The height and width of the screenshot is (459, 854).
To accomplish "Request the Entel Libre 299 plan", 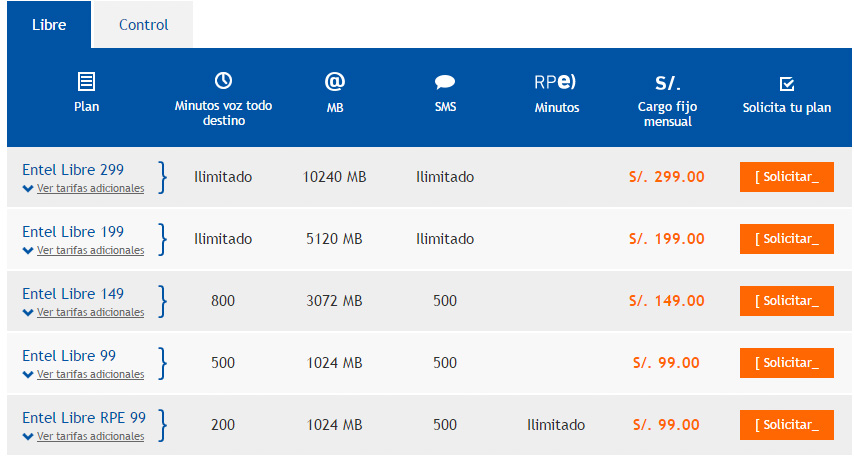I will click(786, 177).
